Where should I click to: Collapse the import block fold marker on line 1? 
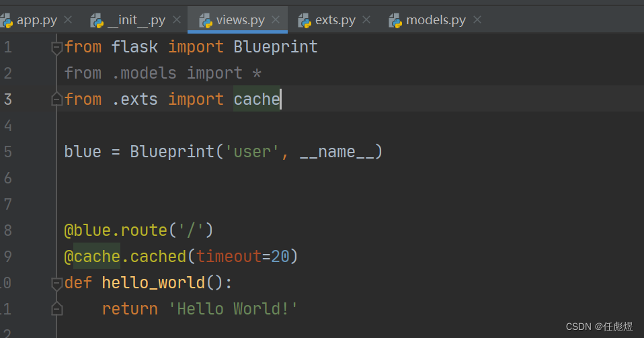[56, 48]
